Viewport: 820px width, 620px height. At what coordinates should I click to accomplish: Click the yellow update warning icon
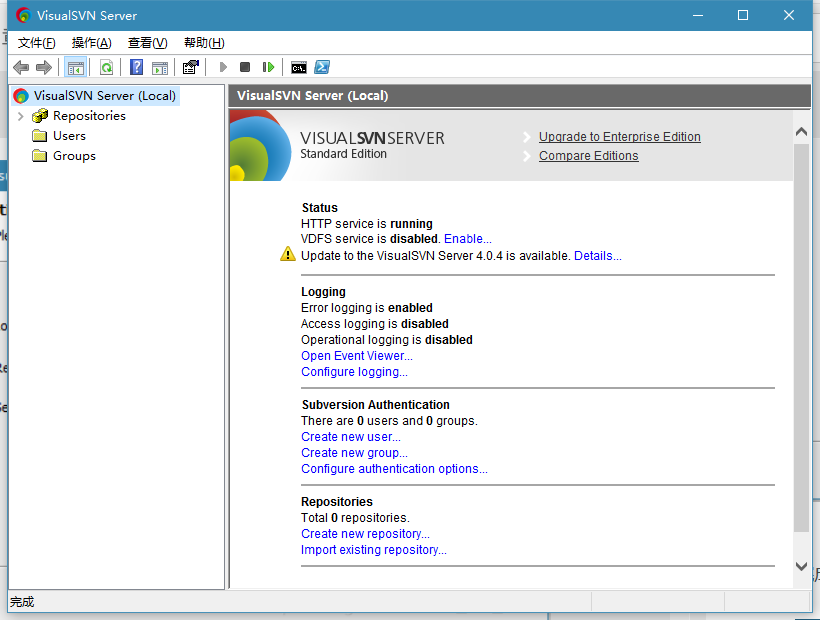click(288, 254)
